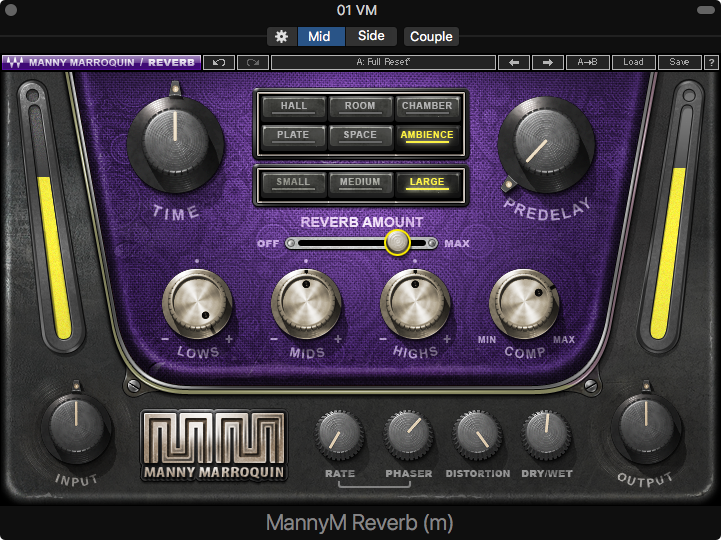Open the gear settings button
721x540 pixels.
(281, 36)
